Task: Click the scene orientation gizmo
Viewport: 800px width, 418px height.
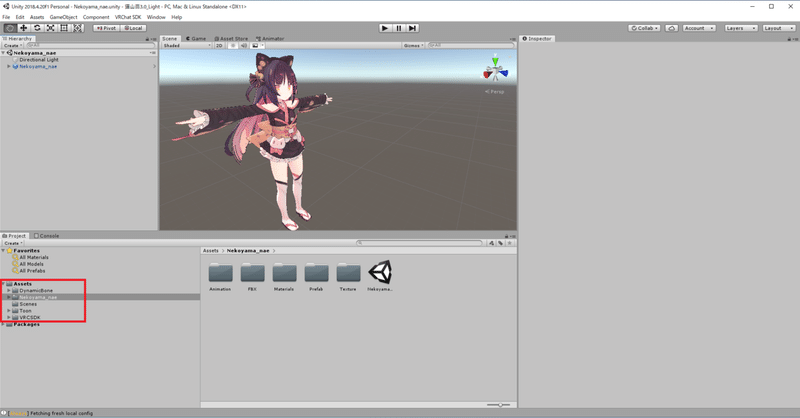Action: (x=495, y=70)
